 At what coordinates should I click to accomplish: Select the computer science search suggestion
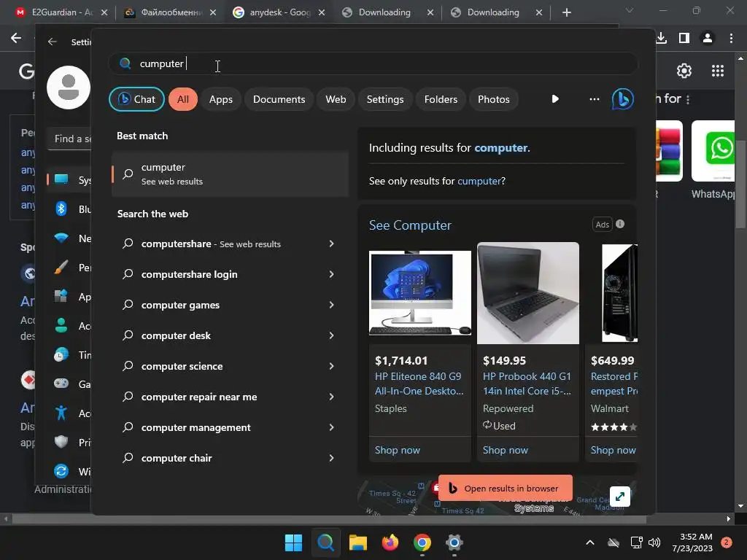[x=182, y=366]
